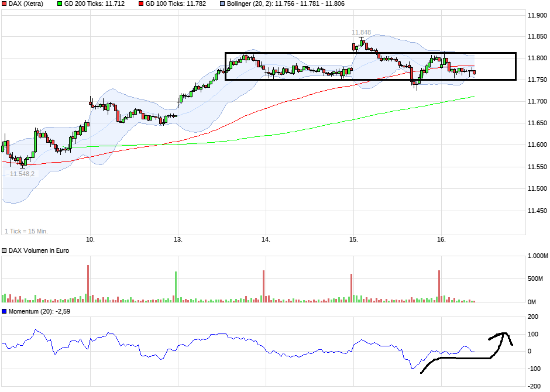Click the last red candlestick on the price chart
This screenshot has height=392, width=550.
[x=475, y=72]
